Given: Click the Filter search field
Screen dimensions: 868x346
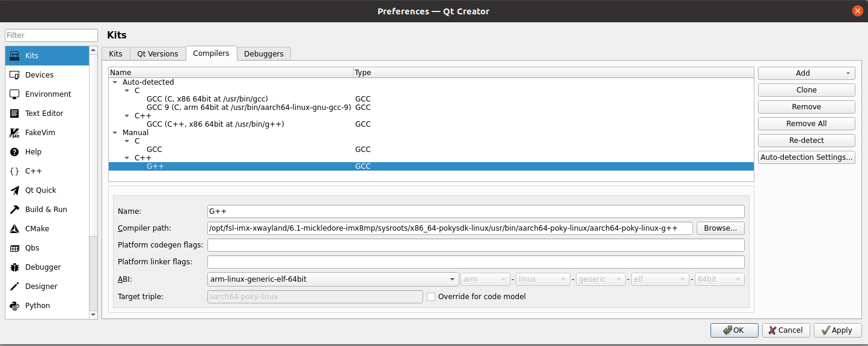Looking at the screenshot, I should tap(51, 35).
